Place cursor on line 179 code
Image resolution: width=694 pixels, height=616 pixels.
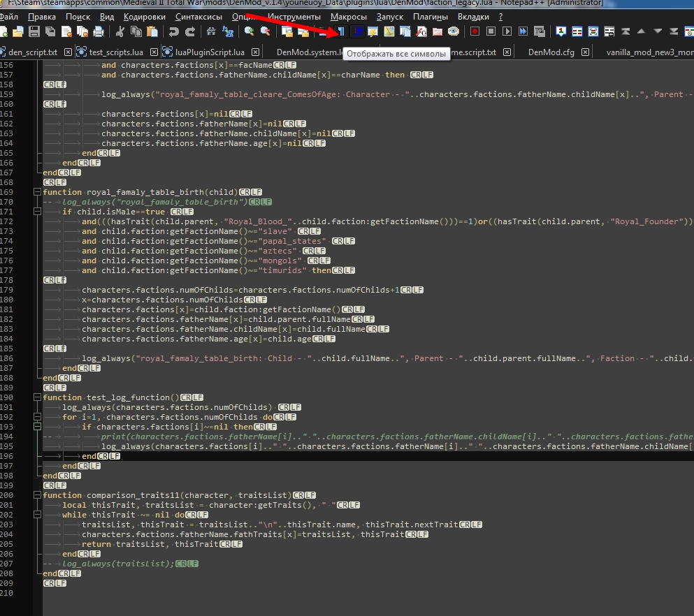(252, 290)
